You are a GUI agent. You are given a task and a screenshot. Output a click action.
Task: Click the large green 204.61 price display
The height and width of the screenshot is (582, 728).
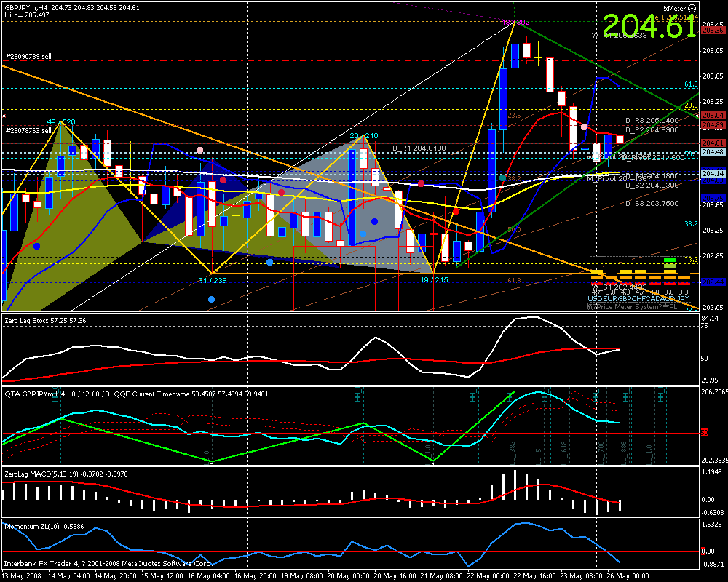click(649, 28)
